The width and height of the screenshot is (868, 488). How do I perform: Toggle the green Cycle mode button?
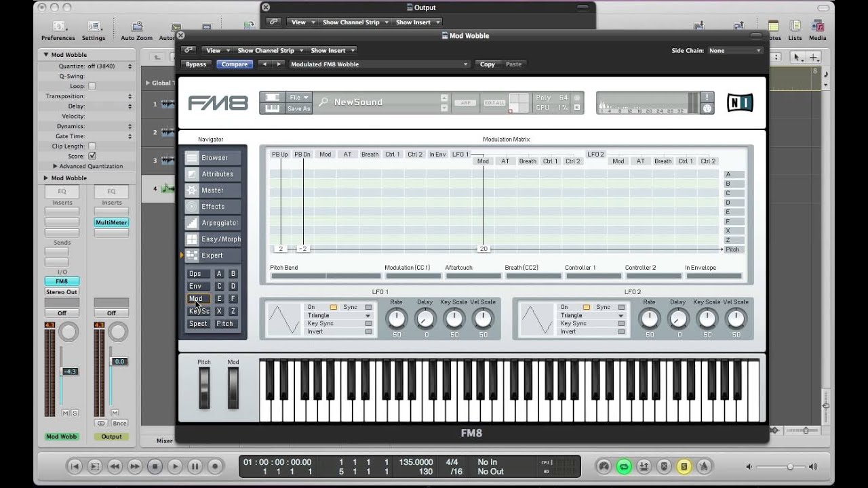pos(624,466)
